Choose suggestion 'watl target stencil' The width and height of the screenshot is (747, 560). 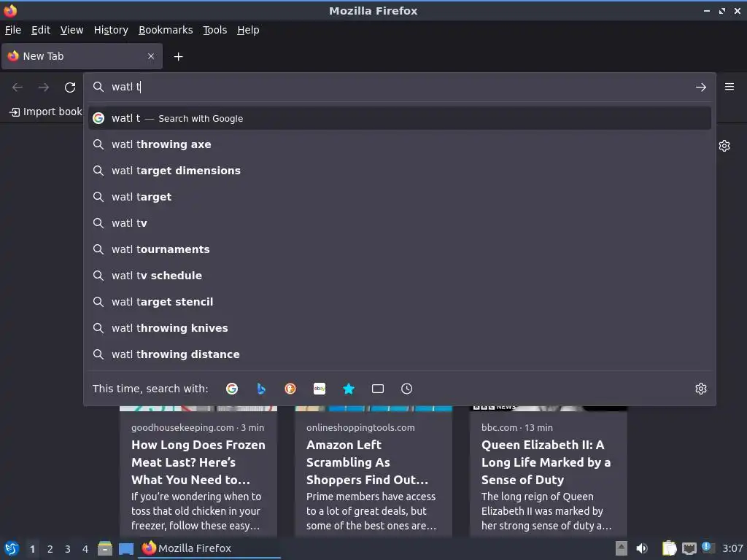(400, 301)
